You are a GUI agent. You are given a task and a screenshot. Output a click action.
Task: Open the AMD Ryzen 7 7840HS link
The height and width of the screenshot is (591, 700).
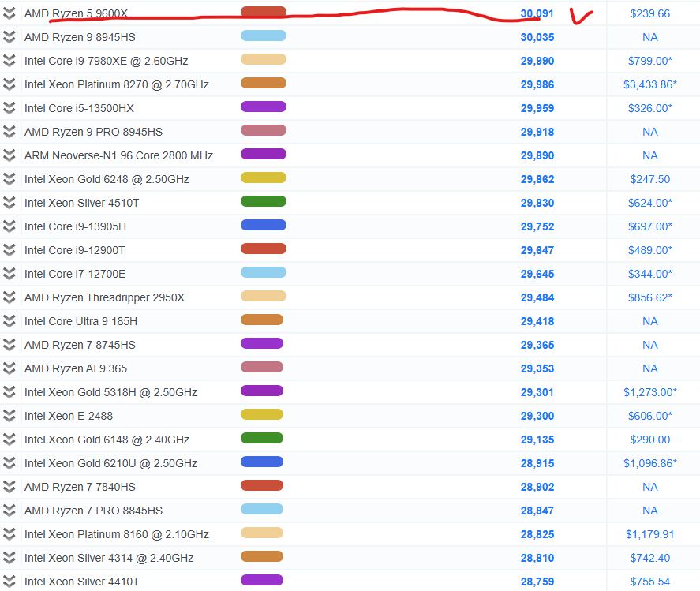[80, 487]
